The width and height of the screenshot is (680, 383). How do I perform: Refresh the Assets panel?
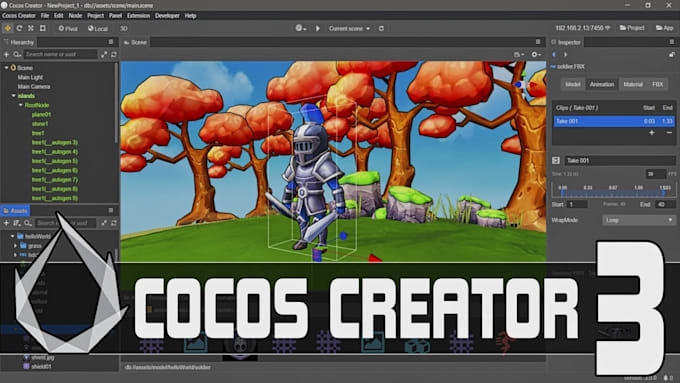[x=114, y=223]
